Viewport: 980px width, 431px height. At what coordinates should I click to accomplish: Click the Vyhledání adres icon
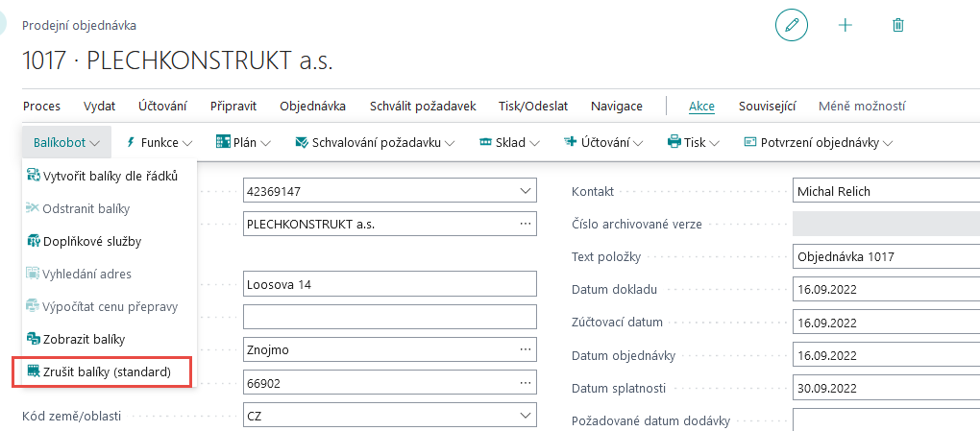pyautogui.click(x=33, y=274)
